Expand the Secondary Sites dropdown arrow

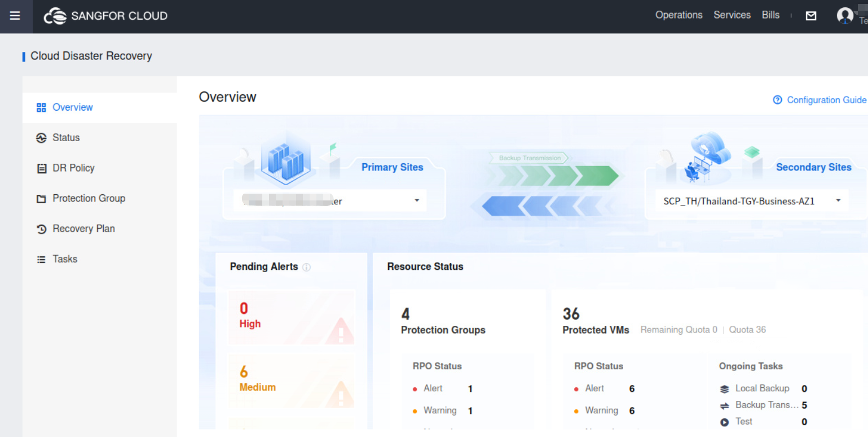839,201
